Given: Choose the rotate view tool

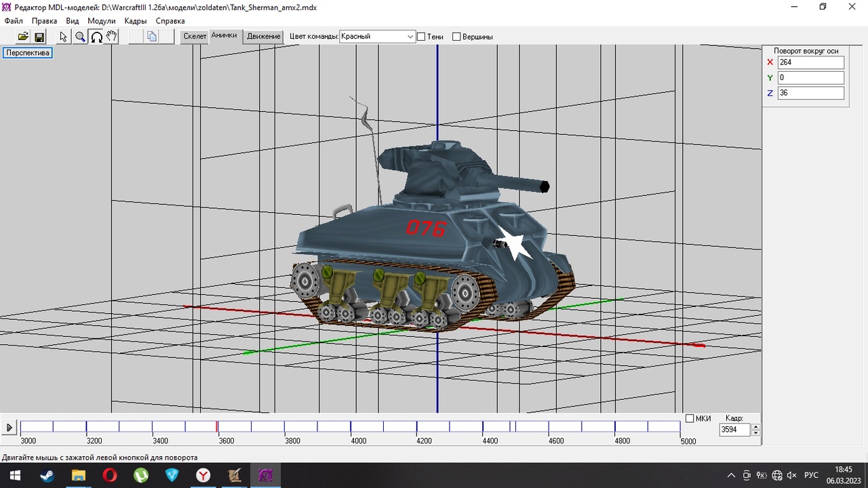Looking at the screenshot, I should coord(96,37).
